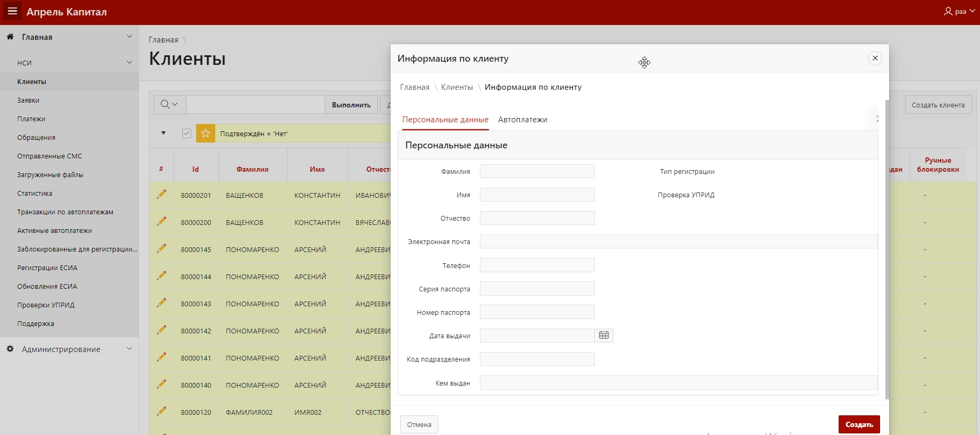Screen dimensions: 980x435
Task: Click the report search text field
Action: (x=256, y=105)
